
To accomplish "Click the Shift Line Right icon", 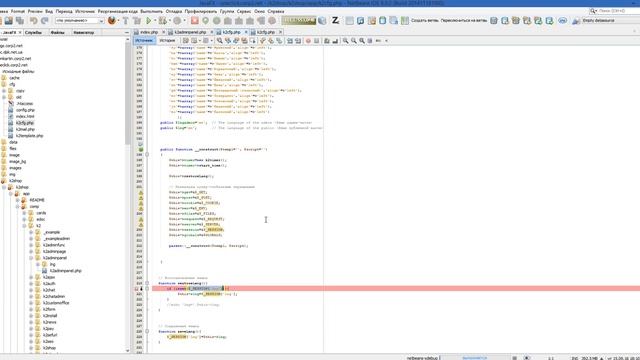I will 298,40.
